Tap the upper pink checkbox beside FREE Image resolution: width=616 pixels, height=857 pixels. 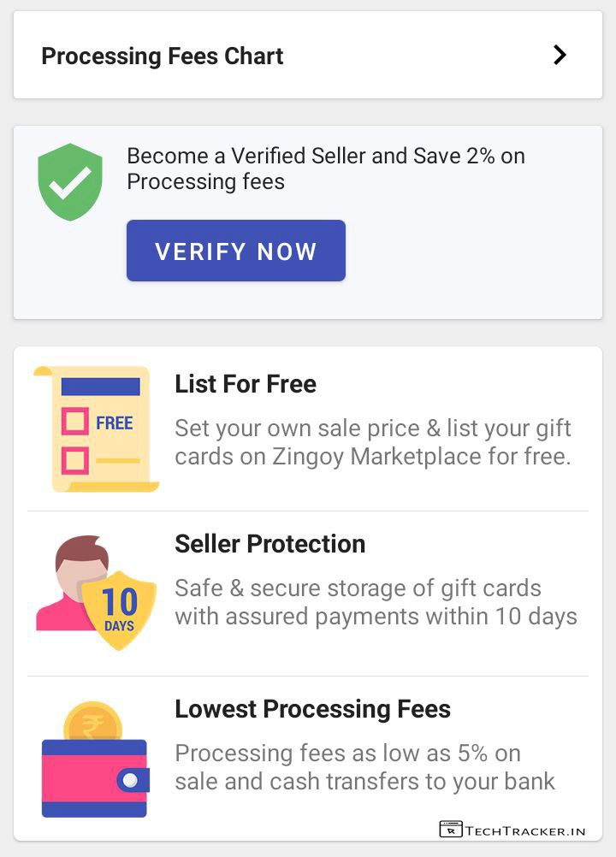[76, 421]
